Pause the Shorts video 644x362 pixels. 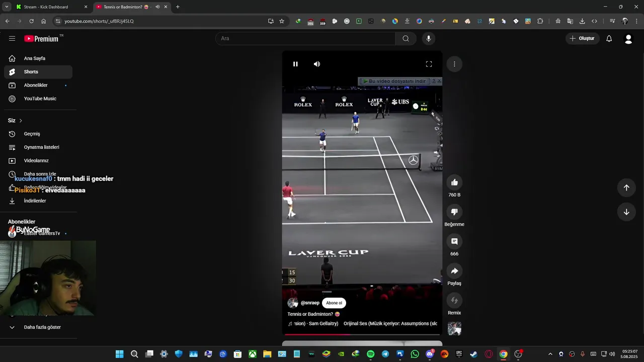coord(295,64)
